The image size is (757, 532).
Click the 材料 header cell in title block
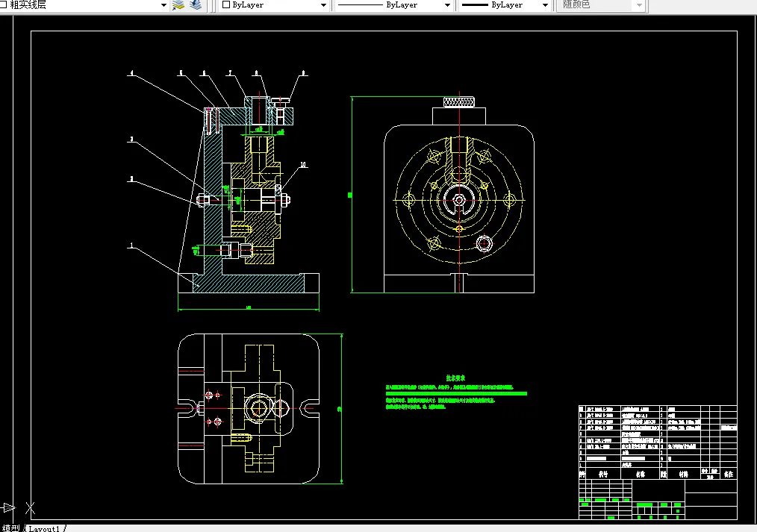683,474
